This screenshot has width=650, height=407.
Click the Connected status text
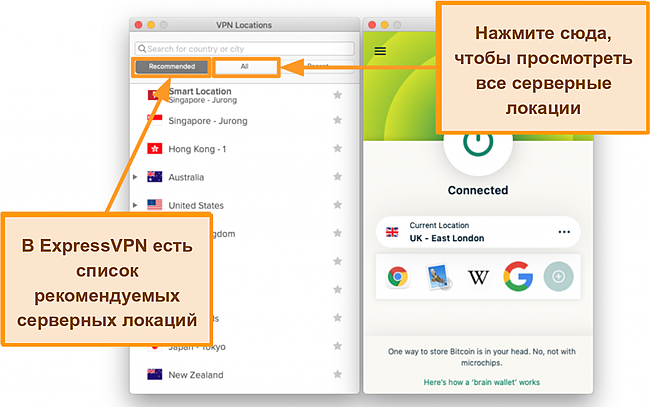(x=478, y=190)
